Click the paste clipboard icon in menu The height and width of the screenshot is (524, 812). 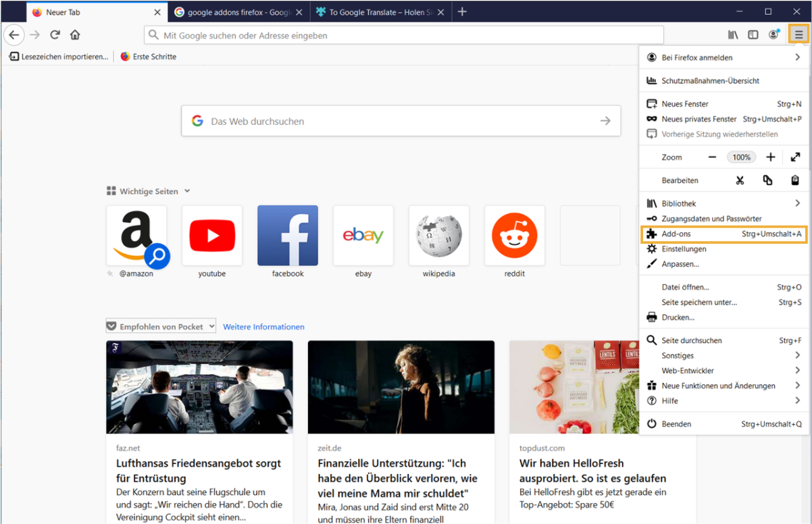tap(795, 180)
